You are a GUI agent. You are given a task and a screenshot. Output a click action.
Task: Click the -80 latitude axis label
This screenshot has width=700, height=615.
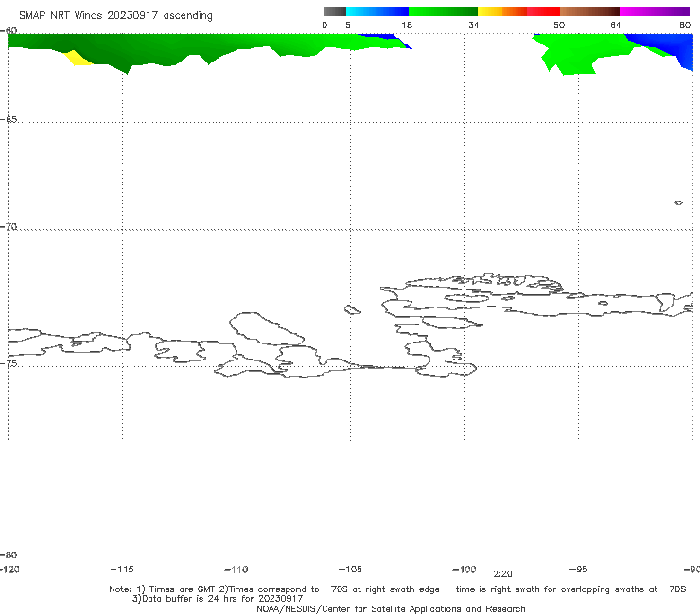click(9, 554)
